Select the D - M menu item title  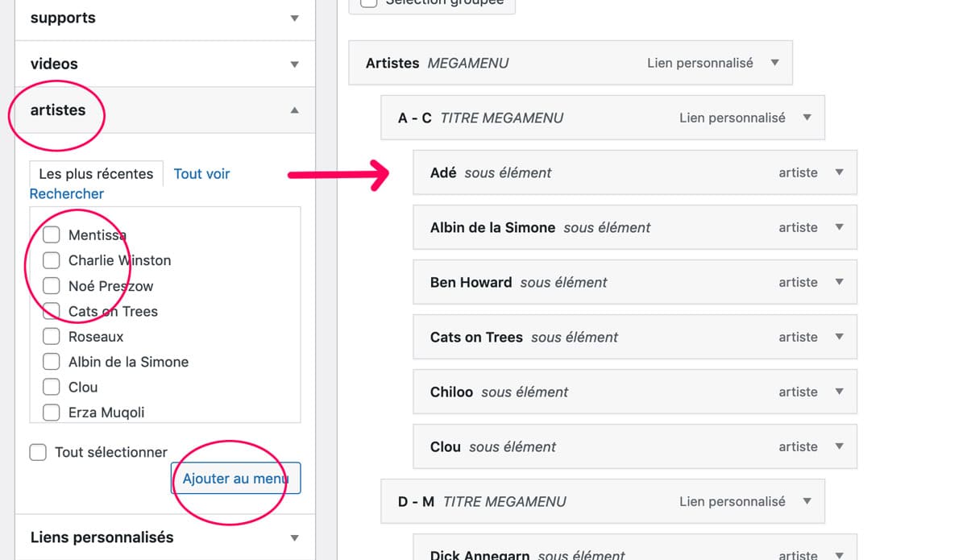point(416,501)
